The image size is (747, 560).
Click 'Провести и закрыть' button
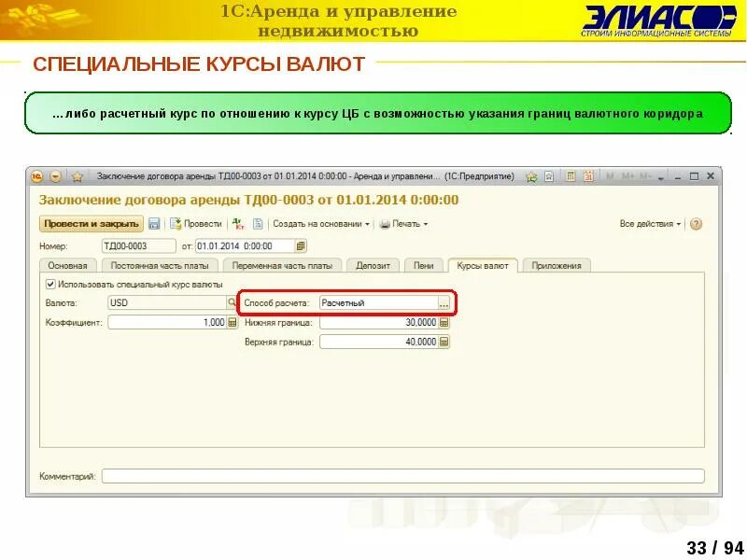coord(91,223)
